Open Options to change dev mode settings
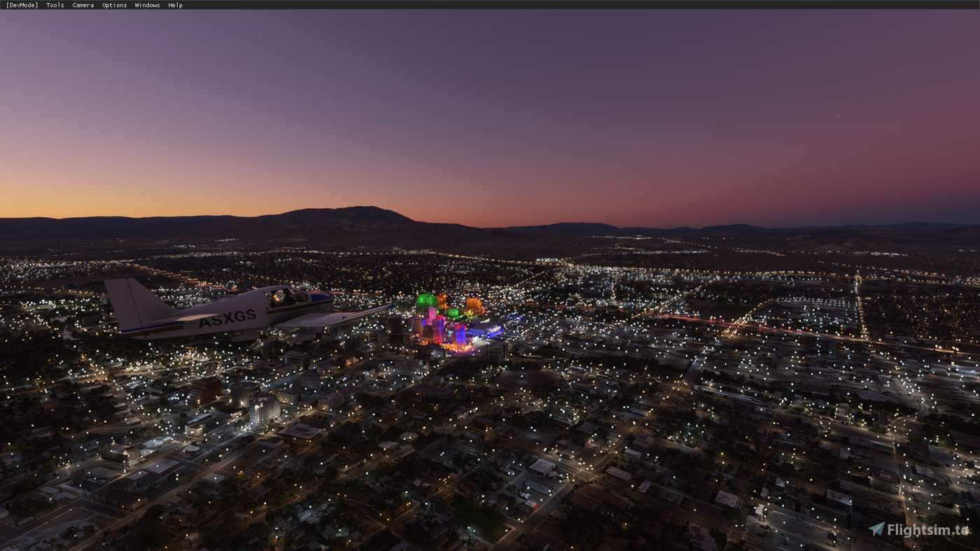The height and width of the screenshot is (551, 980). [113, 4]
